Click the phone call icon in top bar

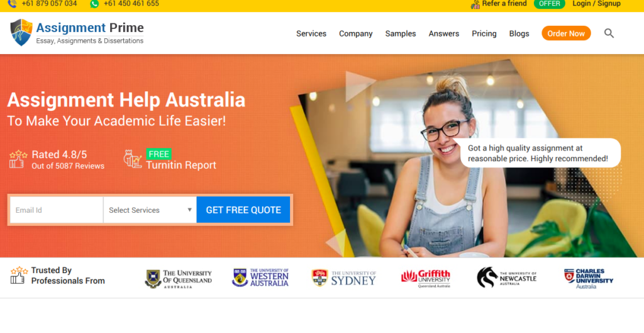(x=13, y=4)
